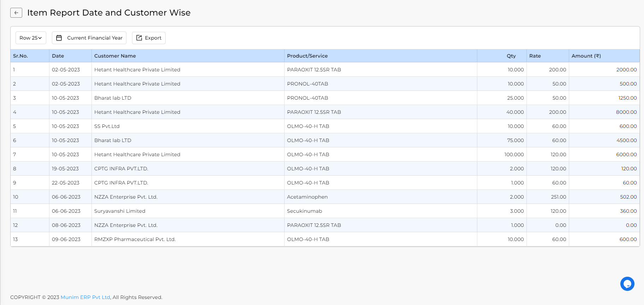The height and width of the screenshot is (305, 644).
Task: Click the back arrow icon
Action: click(x=16, y=13)
